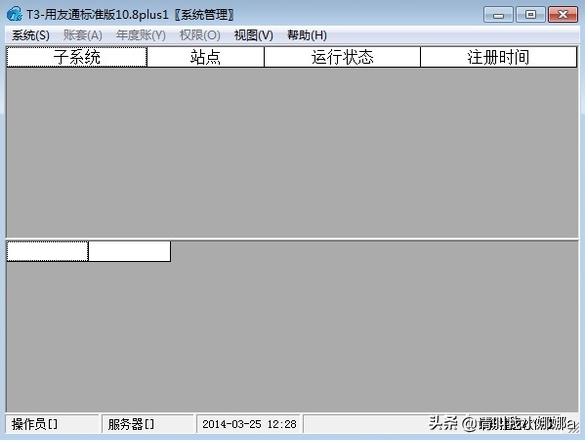Select the 站点 column header

tap(206, 57)
